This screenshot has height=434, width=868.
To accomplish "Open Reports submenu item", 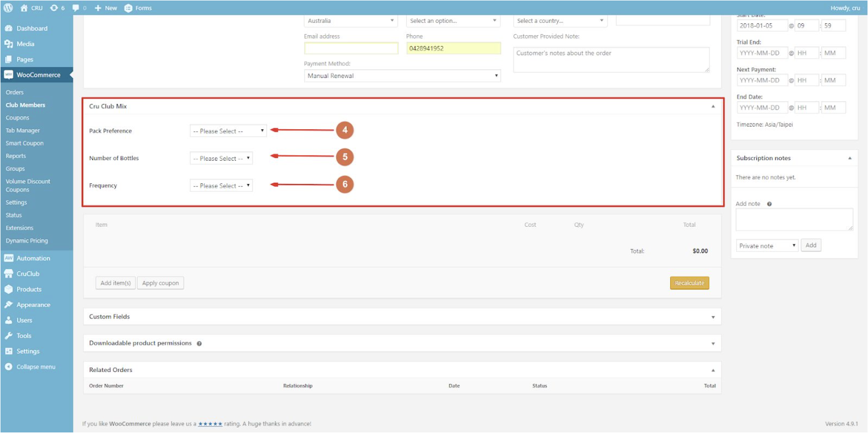I will tap(16, 156).
